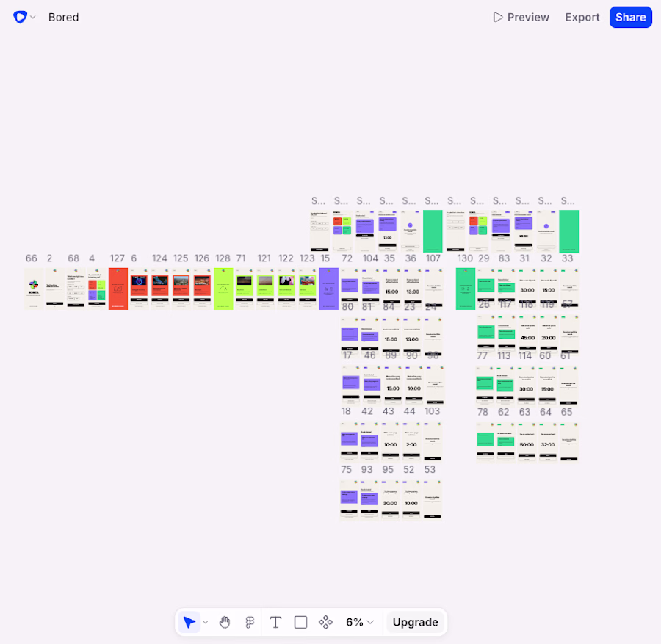Select the frame label 4
Screen dimensions: 661x644
point(92,258)
